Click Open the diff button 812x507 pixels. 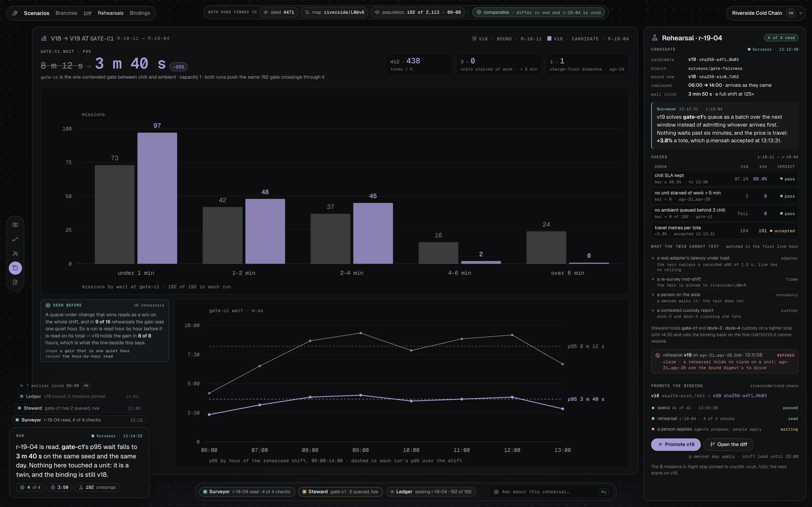click(728, 445)
